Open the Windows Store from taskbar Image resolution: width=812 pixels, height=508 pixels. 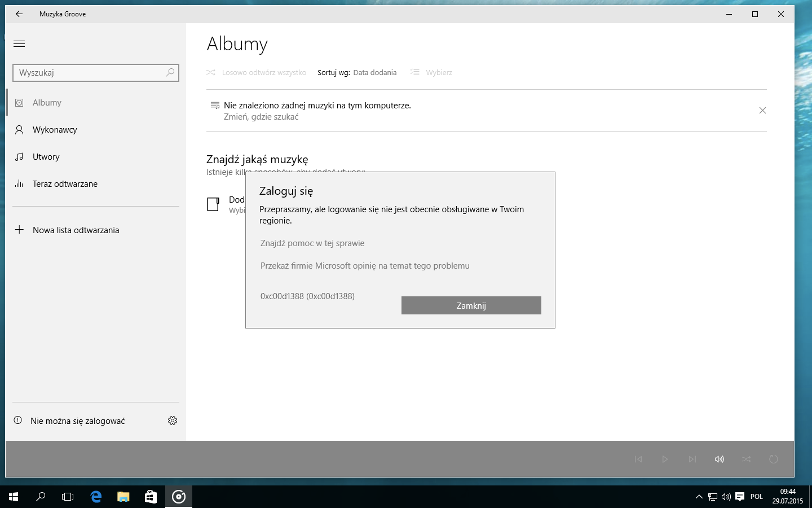151,497
